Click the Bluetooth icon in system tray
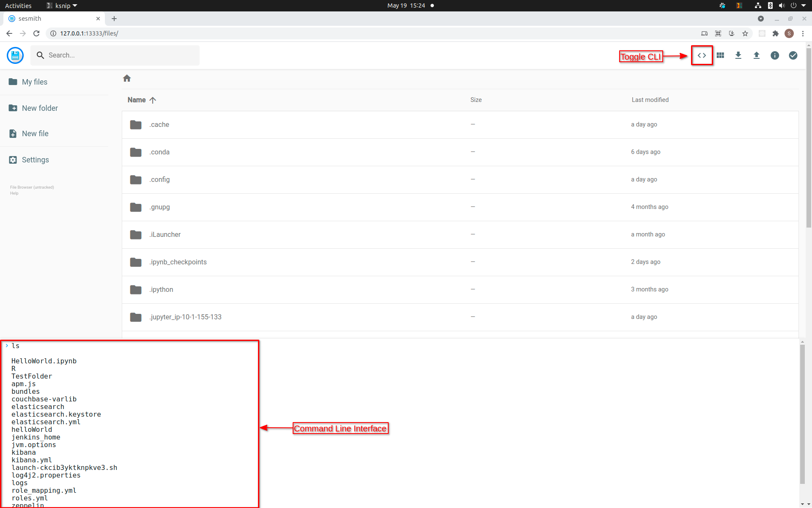This screenshot has height=508, width=812. click(x=770, y=5)
